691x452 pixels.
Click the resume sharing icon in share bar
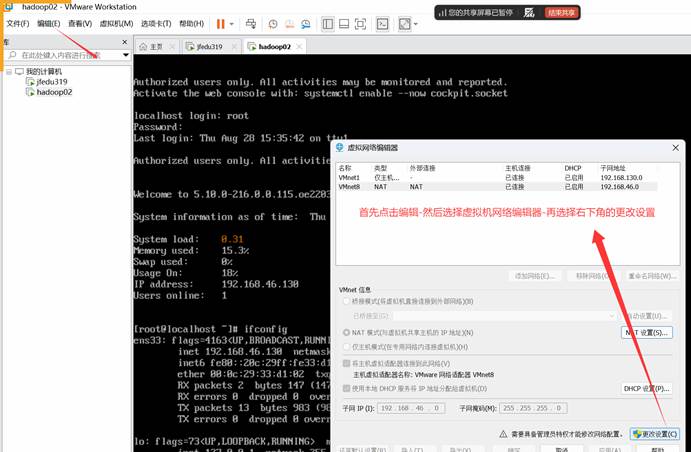coord(529,13)
